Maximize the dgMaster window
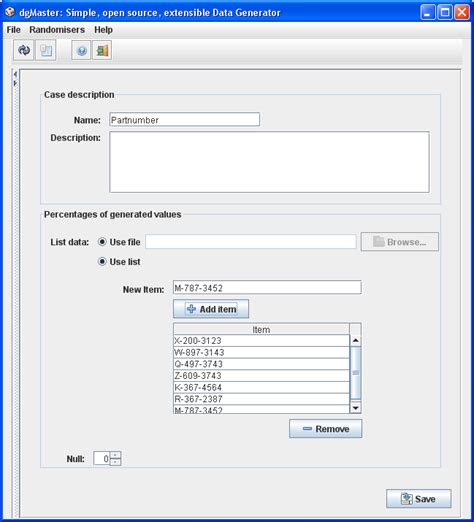 tap(445, 12)
